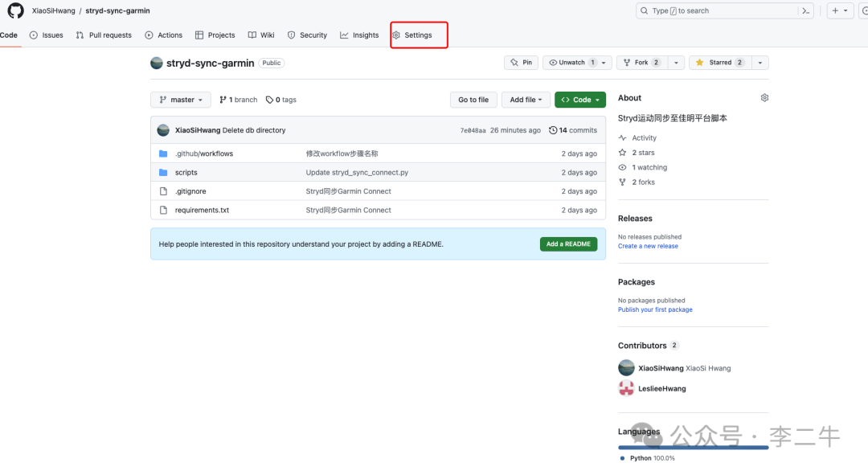This screenshot has width=868, height=471.
Task: Click XiaoSiHwang owner breadcrumb link
Action: 53,10
